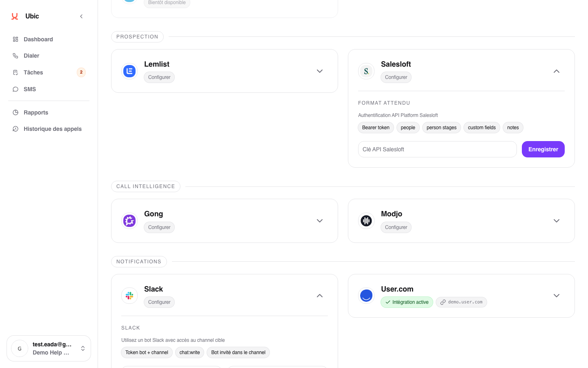Collapse the Slack integration card
588x368 pixels.
320,296
